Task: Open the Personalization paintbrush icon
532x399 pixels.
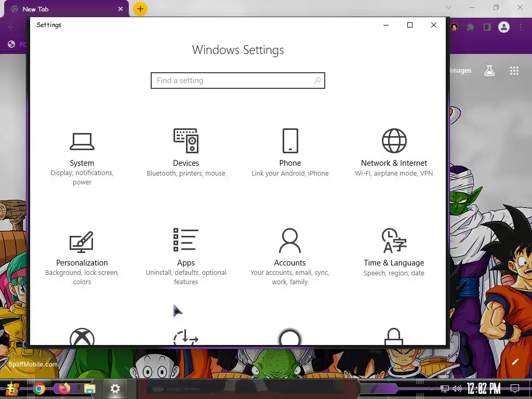Action: click(x=82, y=242)
